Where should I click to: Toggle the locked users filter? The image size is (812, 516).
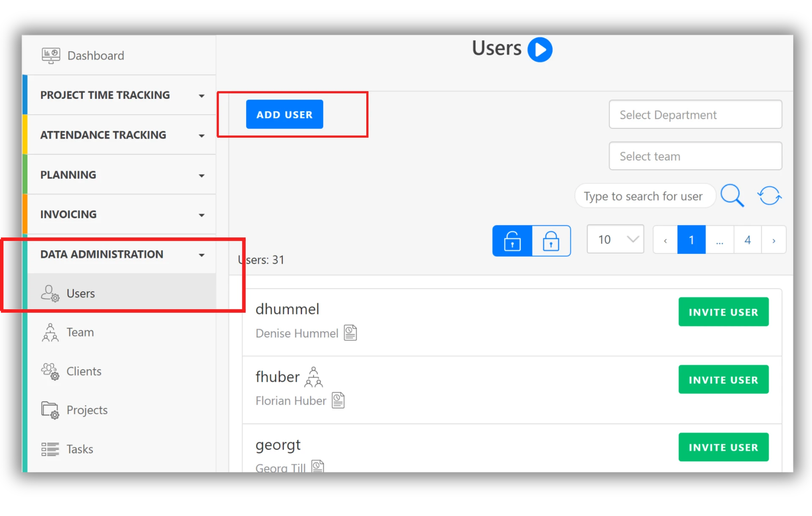(551, 240)
